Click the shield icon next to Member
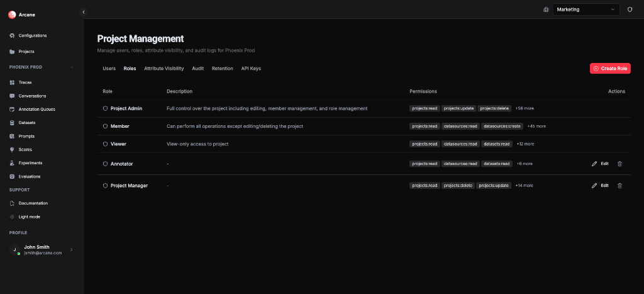 pos(105,127)
